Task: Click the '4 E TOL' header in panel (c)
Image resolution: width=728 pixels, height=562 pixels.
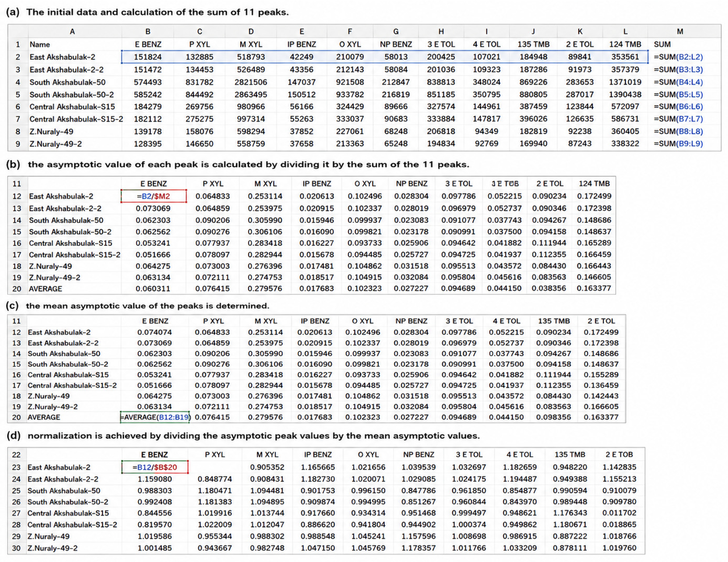Action: pos(506,321)
